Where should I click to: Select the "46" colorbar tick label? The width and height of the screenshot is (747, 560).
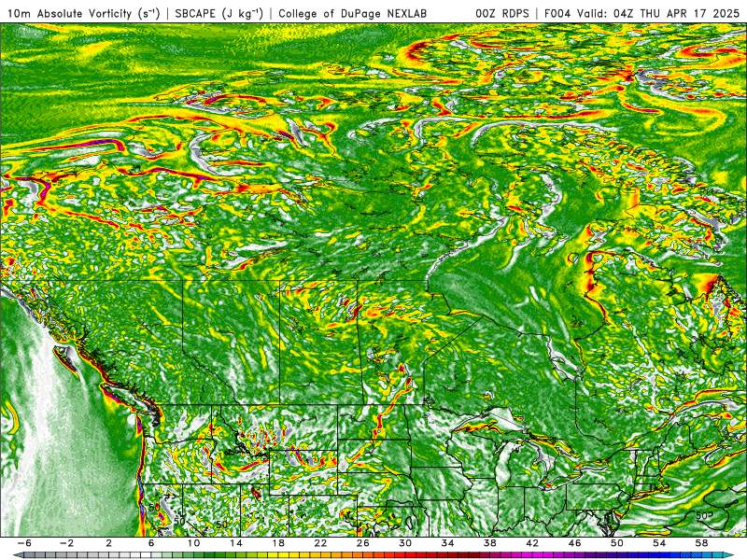coord(574,543)
